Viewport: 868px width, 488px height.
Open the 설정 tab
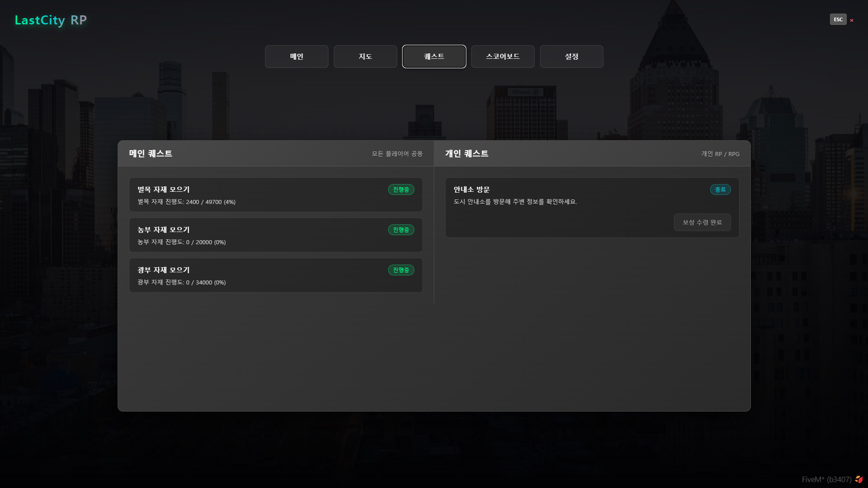click(x=572, y=57)
